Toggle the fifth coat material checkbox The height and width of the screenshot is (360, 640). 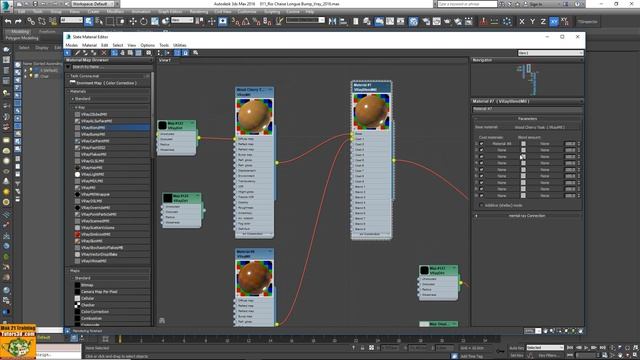pyautogui.click(x=482, y=170)
